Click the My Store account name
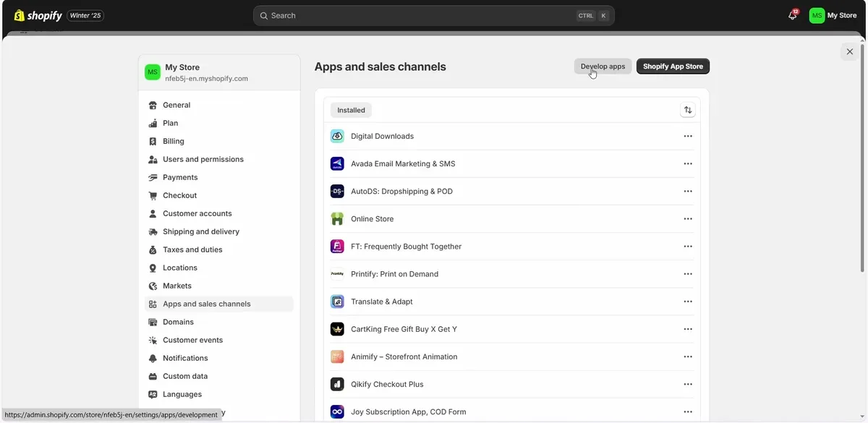Viewport: 868px width, 423px height. tap(842, 15)
